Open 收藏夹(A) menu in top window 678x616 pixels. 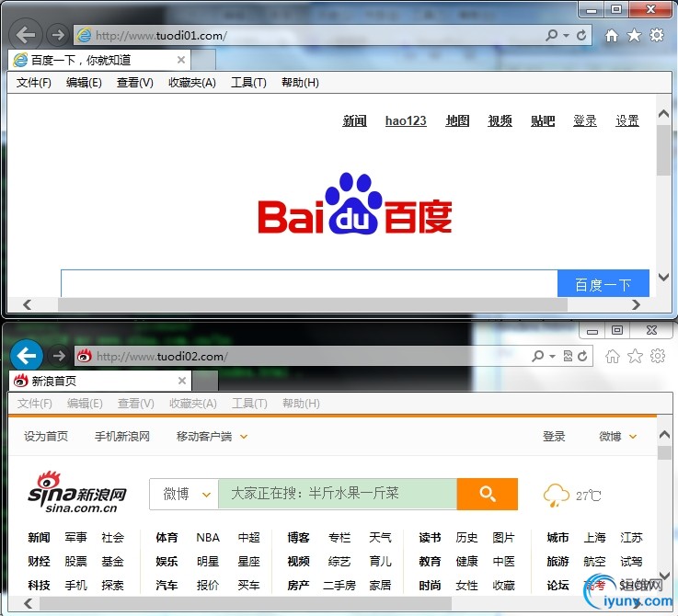pyautogui.click(x=192, y=83)
